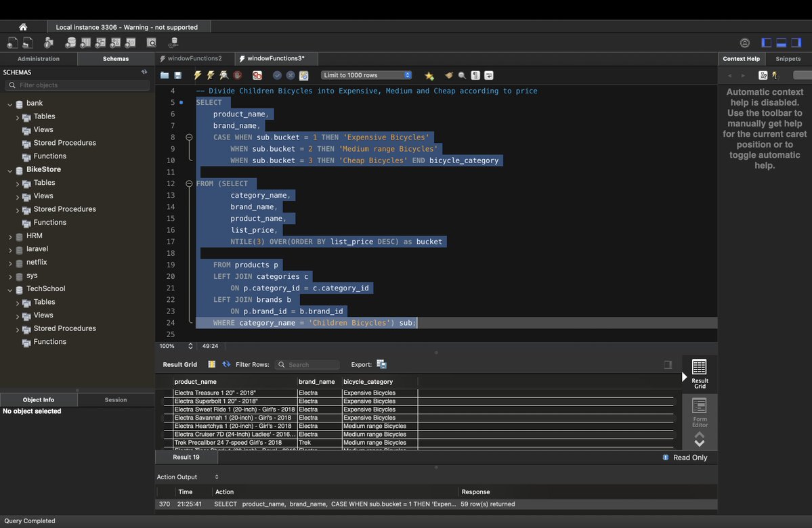Open the Snippets tab
Image resolution: width=812 pixels, height=528 pixels.
[788, 58]
